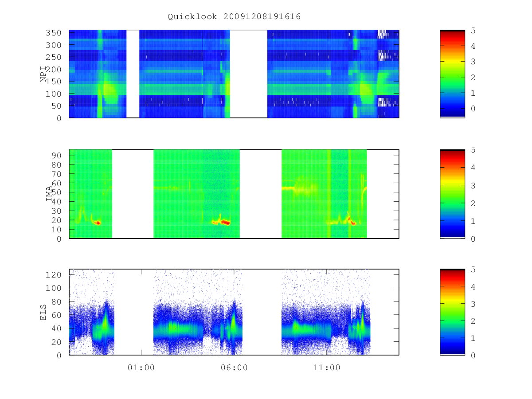Click the red hotspot in first IMA segment
The width and height of the screenshot is (532, 399).
click(97, 223)
